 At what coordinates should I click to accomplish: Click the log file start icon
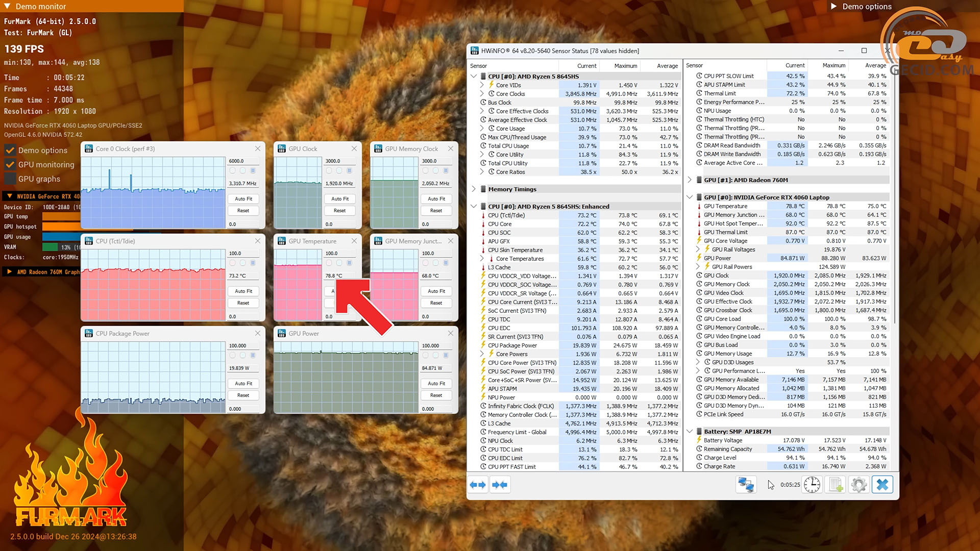836,485
